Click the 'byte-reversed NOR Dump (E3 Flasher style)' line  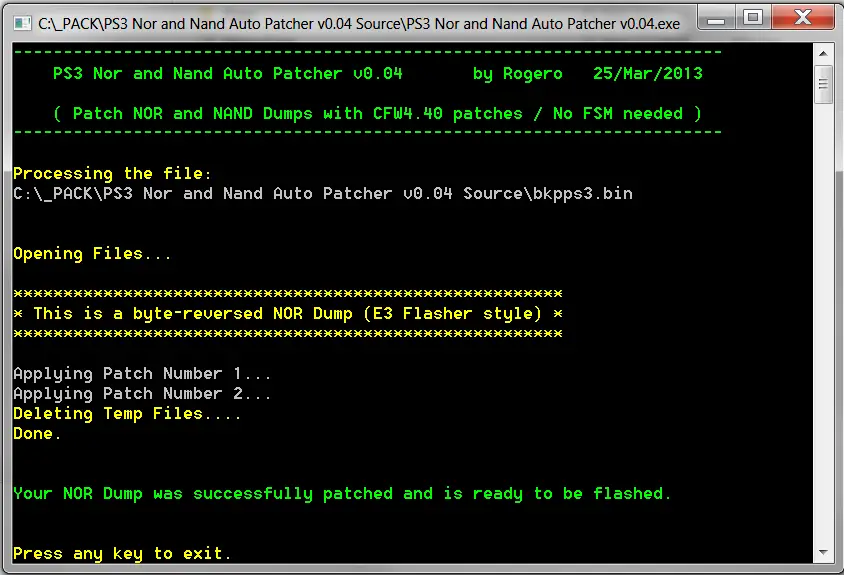[288, 313]
